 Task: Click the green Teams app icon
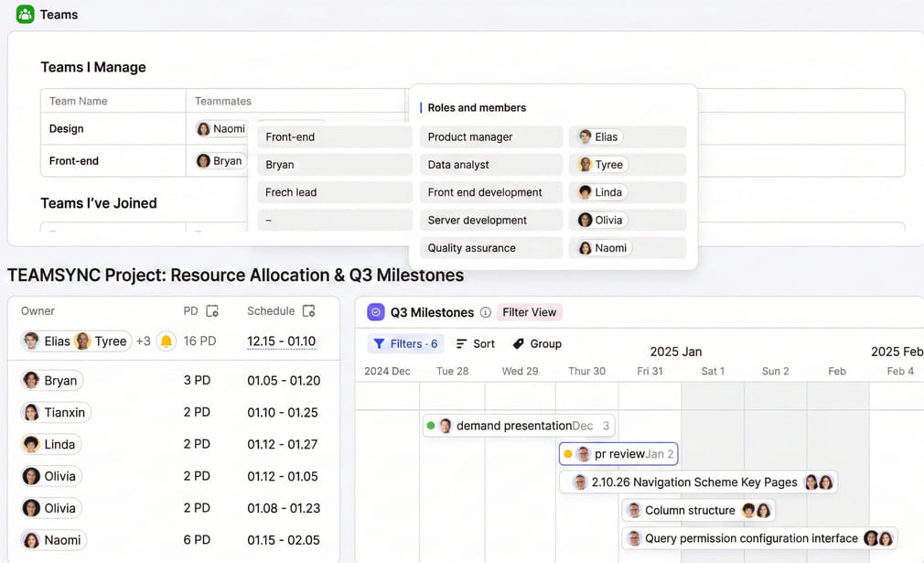click(25, 15)
